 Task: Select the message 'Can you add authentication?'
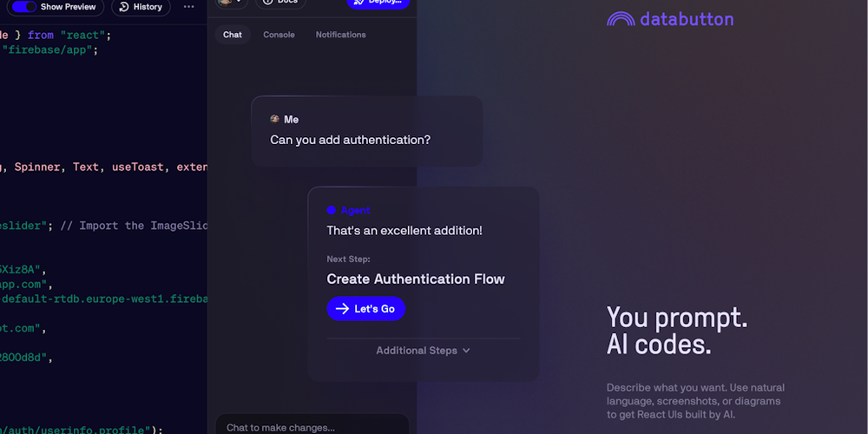[x=351, y=140]
